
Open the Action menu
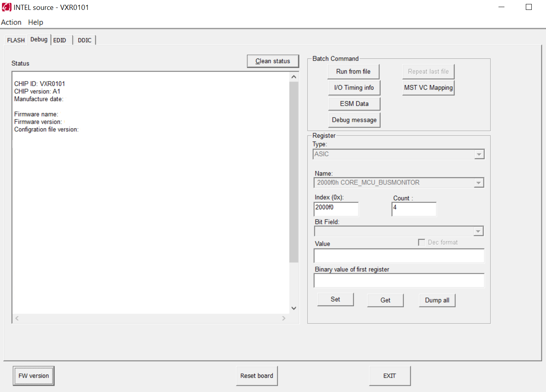11,22
